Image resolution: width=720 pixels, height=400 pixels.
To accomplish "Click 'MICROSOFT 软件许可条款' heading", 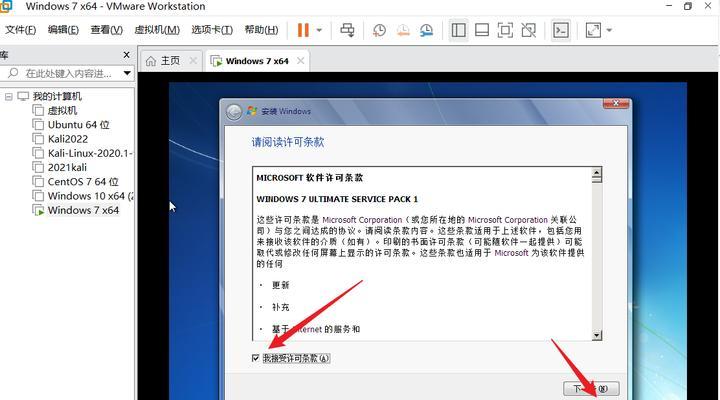I will [309, 178].
